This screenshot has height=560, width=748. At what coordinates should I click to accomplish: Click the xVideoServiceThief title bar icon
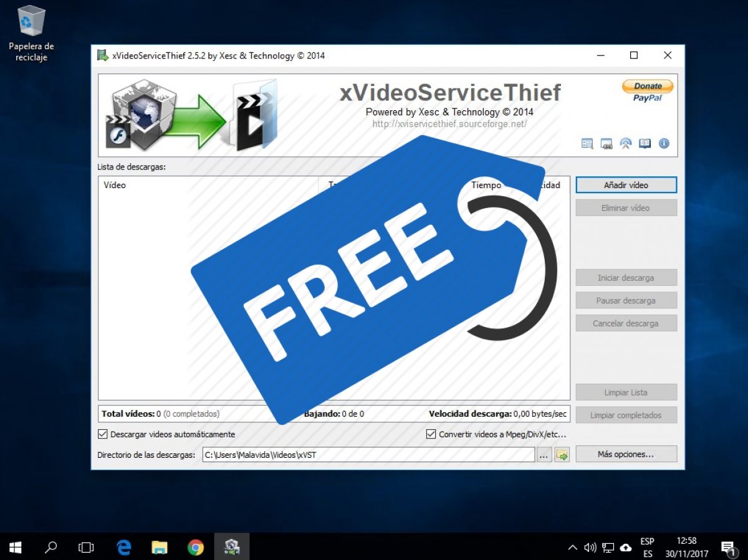(103, 55)
